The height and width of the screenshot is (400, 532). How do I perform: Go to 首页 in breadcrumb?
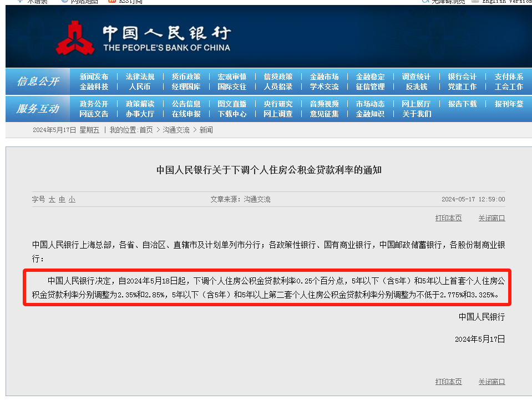pos(146,130)
